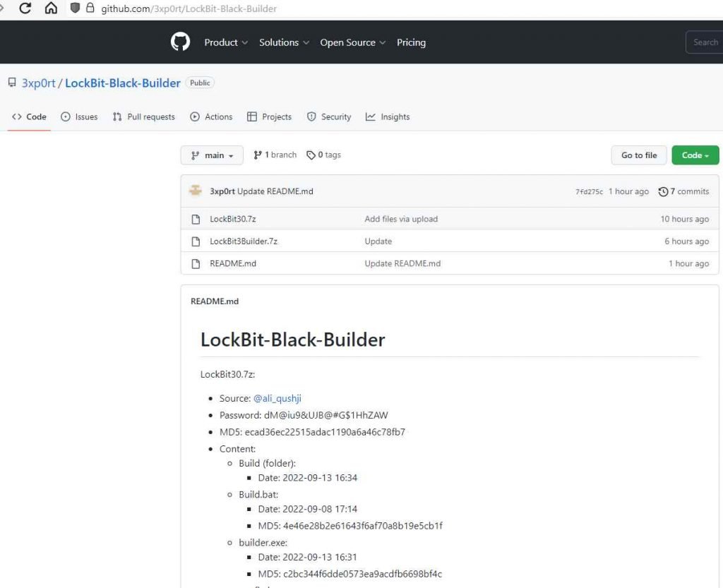Go to browser home icon
Screen dimensions: 723x588
pyautogui.click(x=51, y=8)
